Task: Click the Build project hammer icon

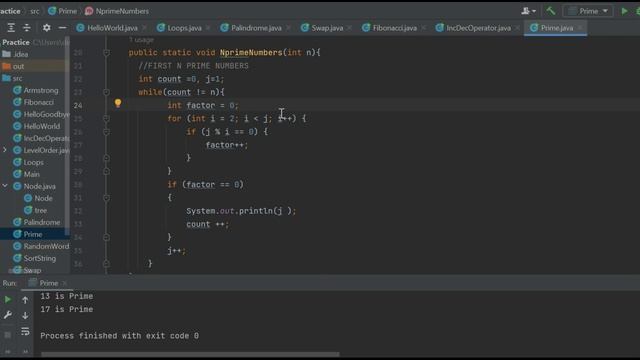Action: pyautogui.click(x=551, y=11)
